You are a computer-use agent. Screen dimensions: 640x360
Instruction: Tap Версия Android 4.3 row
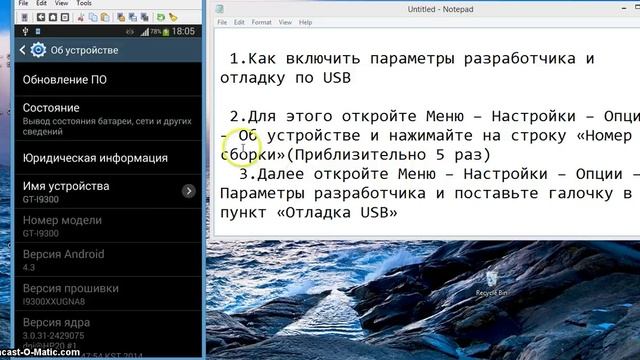pyautogui.click(x=108, y=260)
